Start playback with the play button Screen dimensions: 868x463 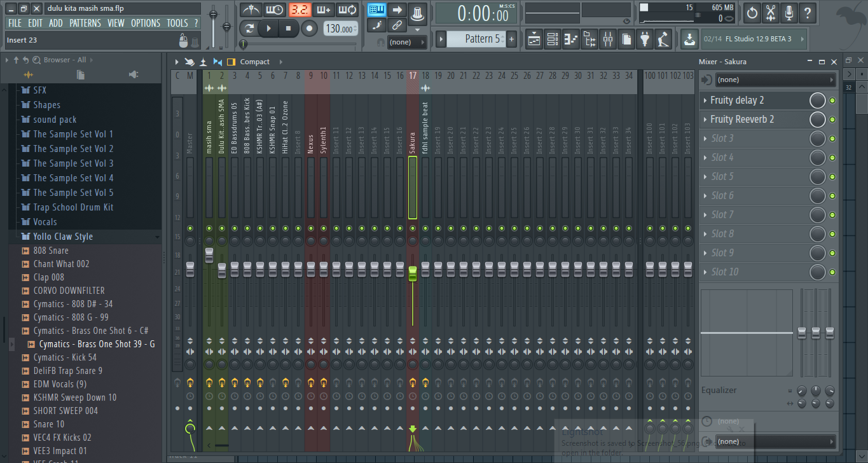(x=268, y=29)
